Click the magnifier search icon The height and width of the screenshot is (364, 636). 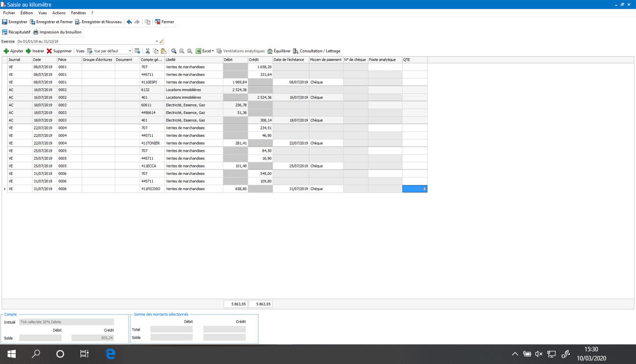pos(174,51)
